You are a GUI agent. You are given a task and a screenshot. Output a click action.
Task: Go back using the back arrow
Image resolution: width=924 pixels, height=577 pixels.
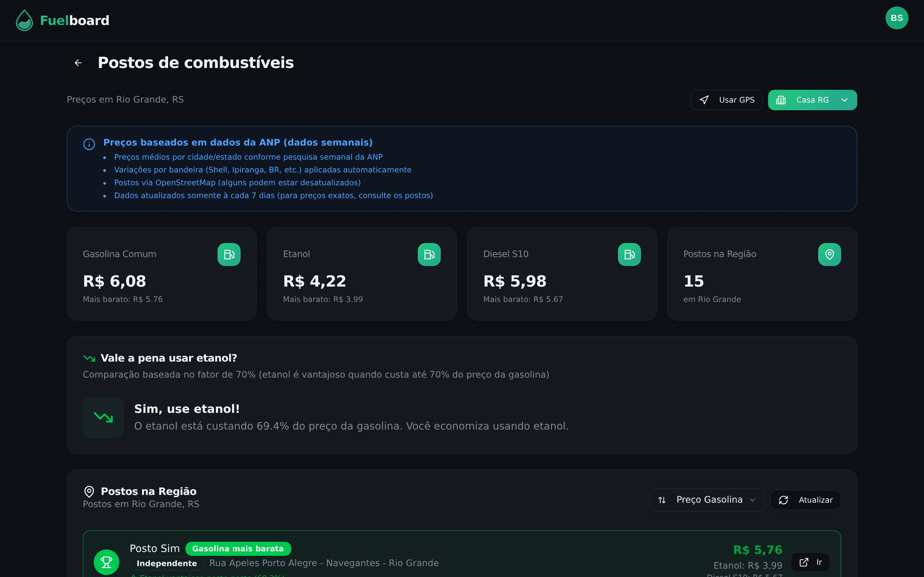click(78, 62)
